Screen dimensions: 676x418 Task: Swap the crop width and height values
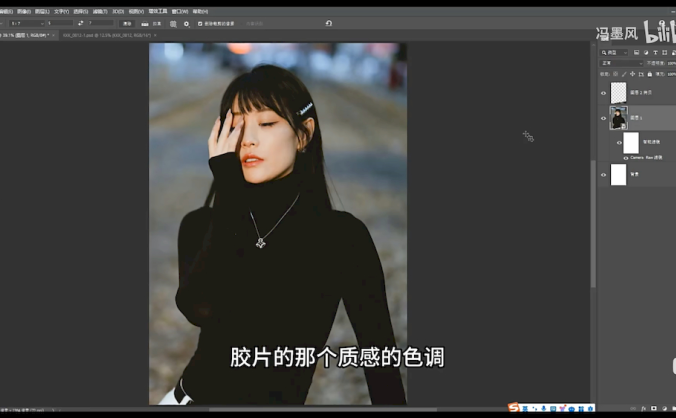click(81, 23)
